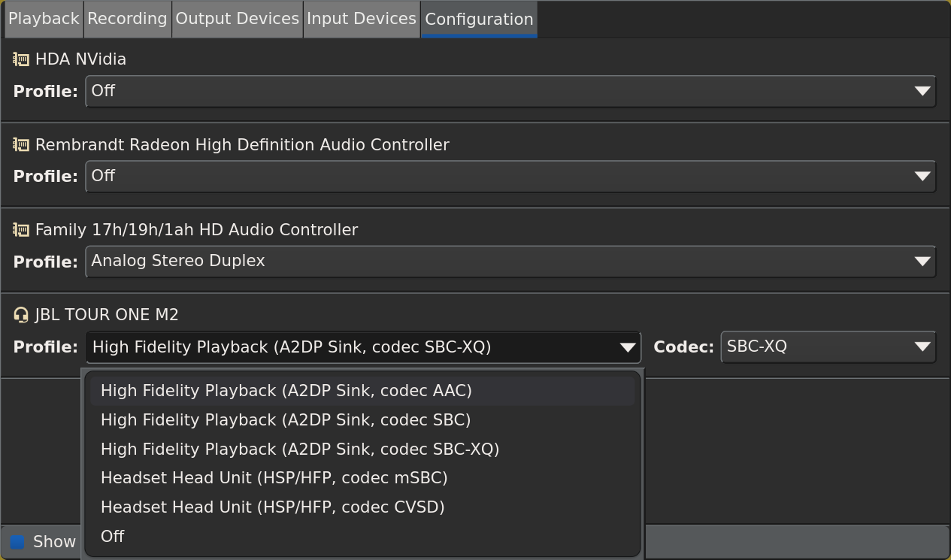Select Off in the profile list
This screenshot has width=951, height=560.
(x=362, y=537)
